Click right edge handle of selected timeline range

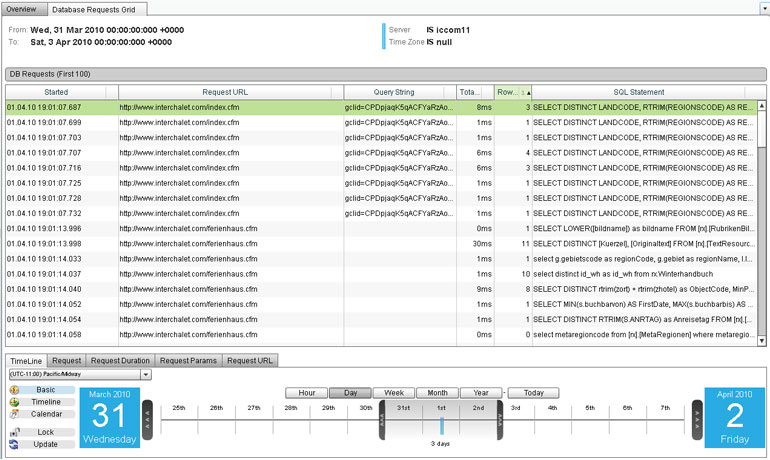click(x=500, y=420)
